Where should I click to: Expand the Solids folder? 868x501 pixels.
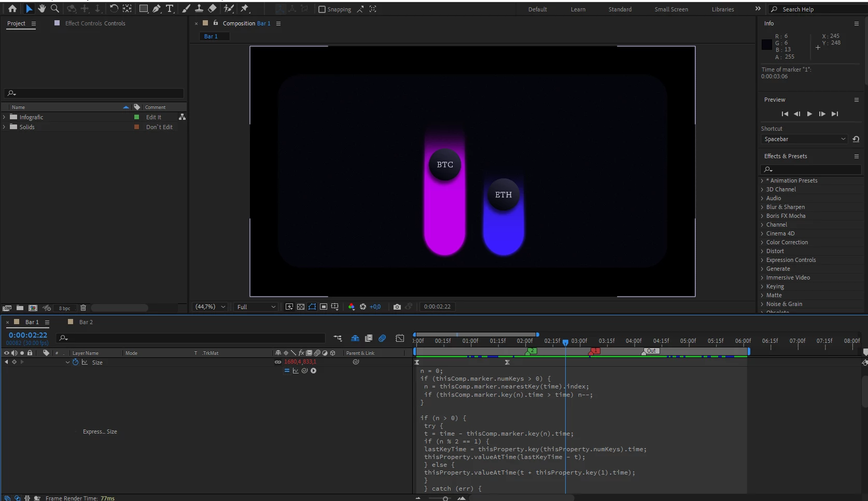click(x=5, y=127)
